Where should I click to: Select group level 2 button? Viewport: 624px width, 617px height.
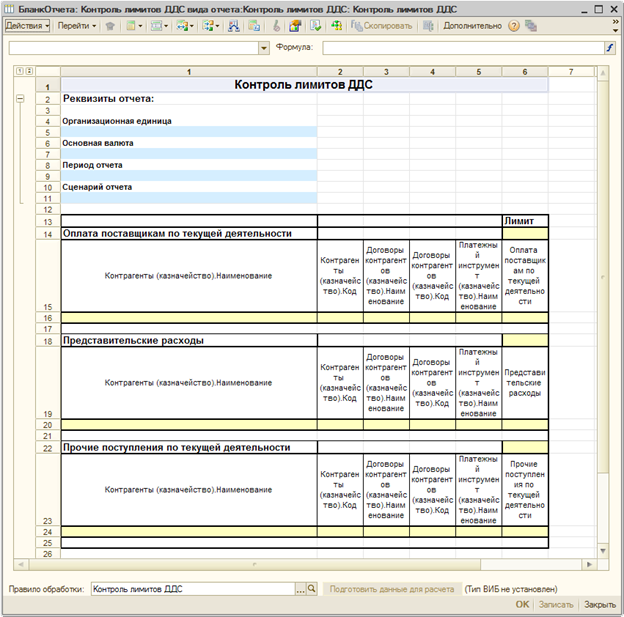(x=30, y=72)
